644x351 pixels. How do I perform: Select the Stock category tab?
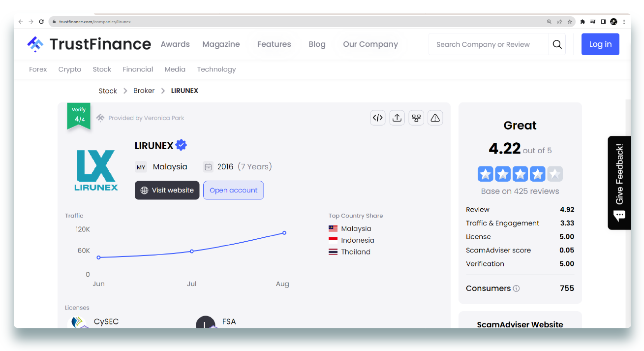(102, 69)
